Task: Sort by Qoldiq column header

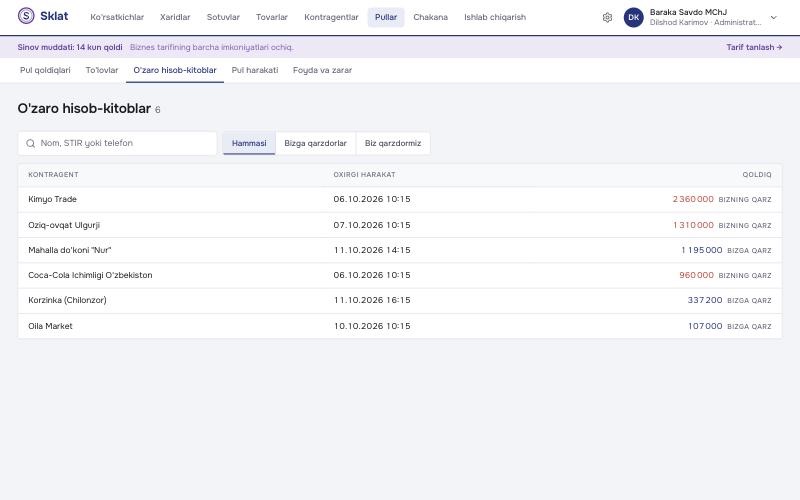Action: (757, 174)
